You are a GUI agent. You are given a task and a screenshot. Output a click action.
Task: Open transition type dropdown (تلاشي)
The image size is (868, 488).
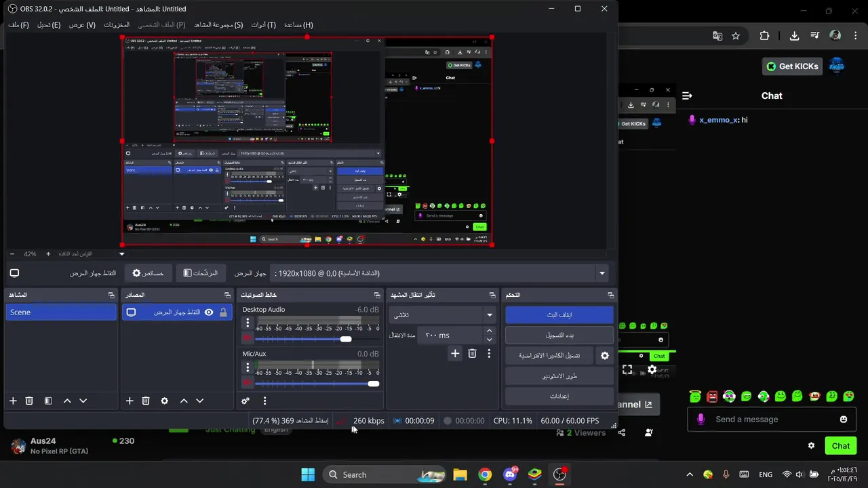point(443,315)
